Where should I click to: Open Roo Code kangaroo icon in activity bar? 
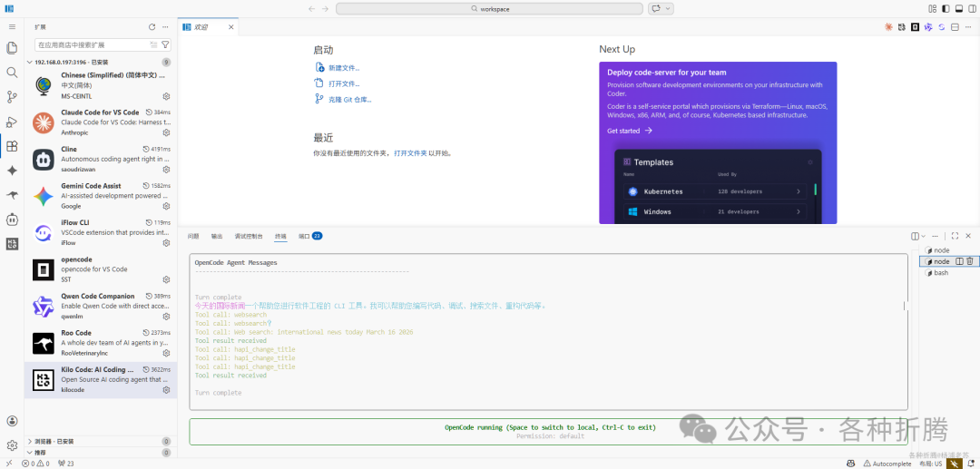tap(12, 195)
